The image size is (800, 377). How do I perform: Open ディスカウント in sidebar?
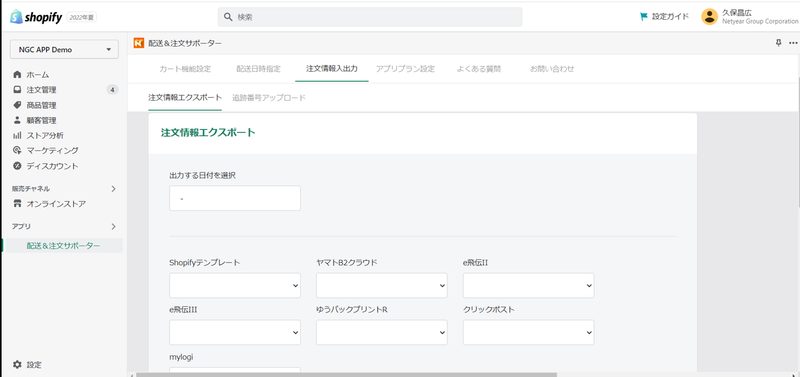(x=53, y=166)
